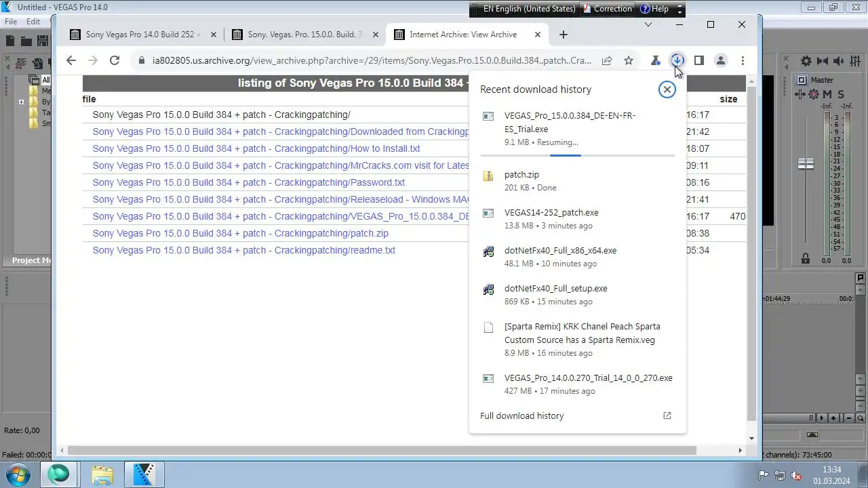This screenshot has width=868, height=488.
Task: Click the Master volume fader handle
Action: coord(806,164)
